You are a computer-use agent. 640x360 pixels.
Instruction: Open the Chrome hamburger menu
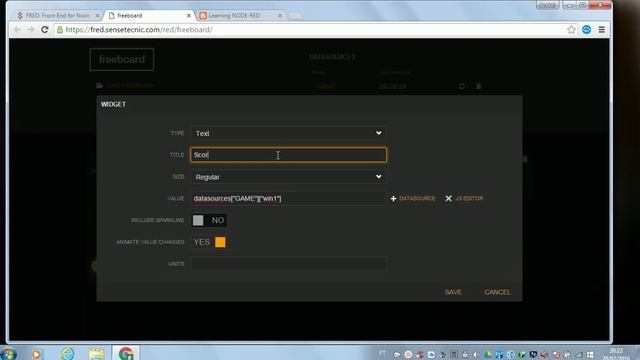point(602,30)
